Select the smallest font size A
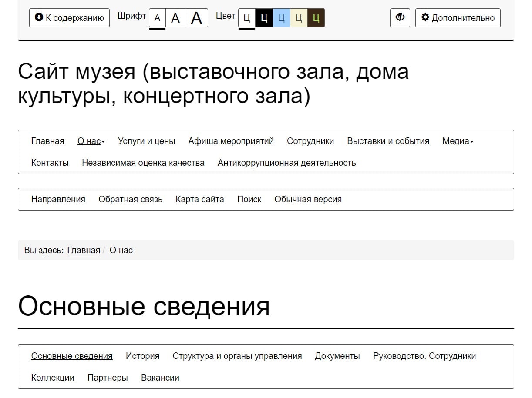Screen dimensions: 532x398 click(x=158, y=18)
